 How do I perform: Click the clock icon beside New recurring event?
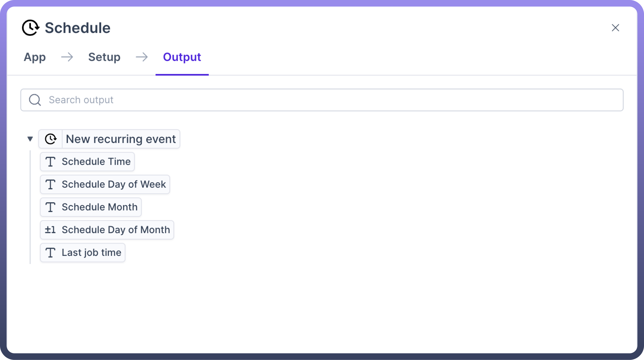tap(50, 139)
